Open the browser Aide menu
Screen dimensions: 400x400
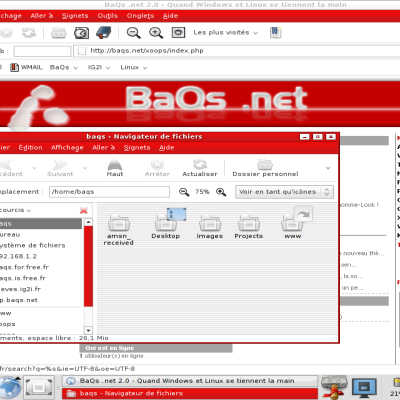pos(170,16)
